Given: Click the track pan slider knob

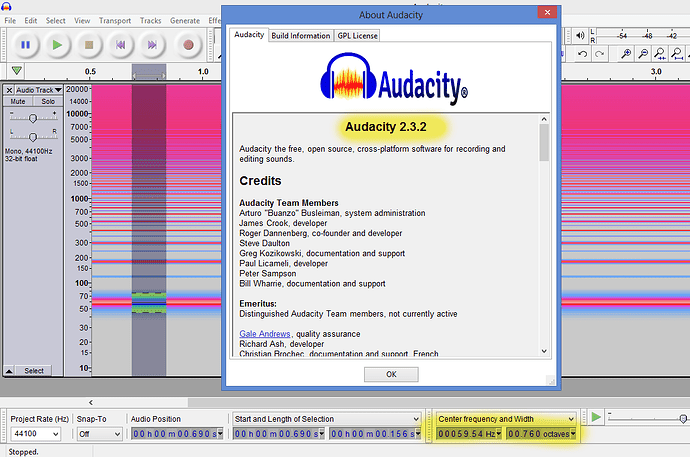Looking at the screenshot, I should click(33, 137).
